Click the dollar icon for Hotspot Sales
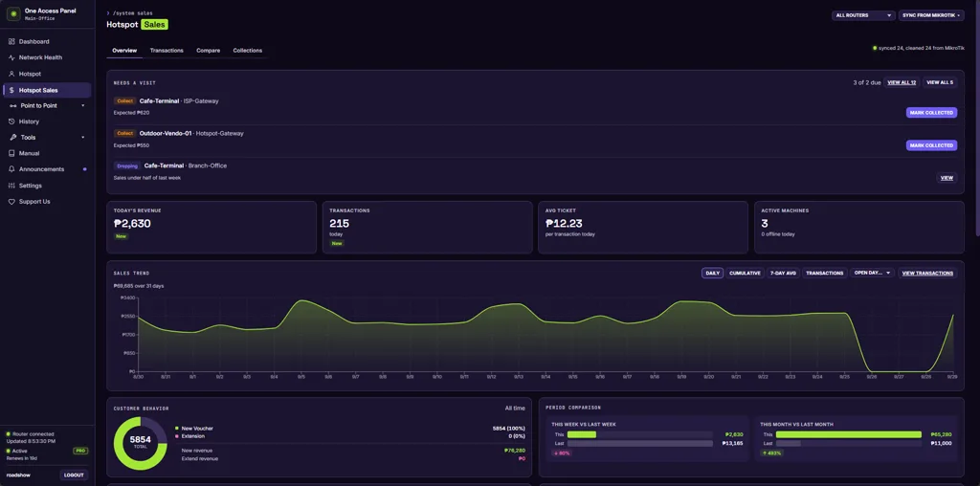The height and width of the screenshot is (486, 980). (x=11, y=91)
